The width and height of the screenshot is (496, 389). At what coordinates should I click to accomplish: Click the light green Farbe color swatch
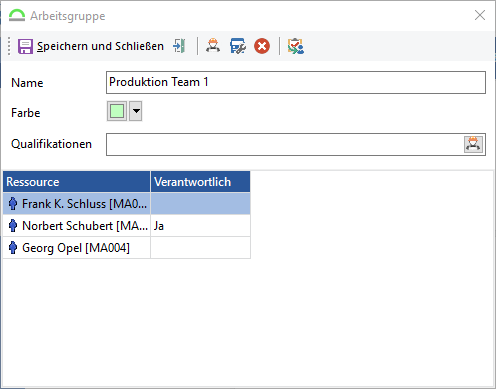(x=117, y=111)
